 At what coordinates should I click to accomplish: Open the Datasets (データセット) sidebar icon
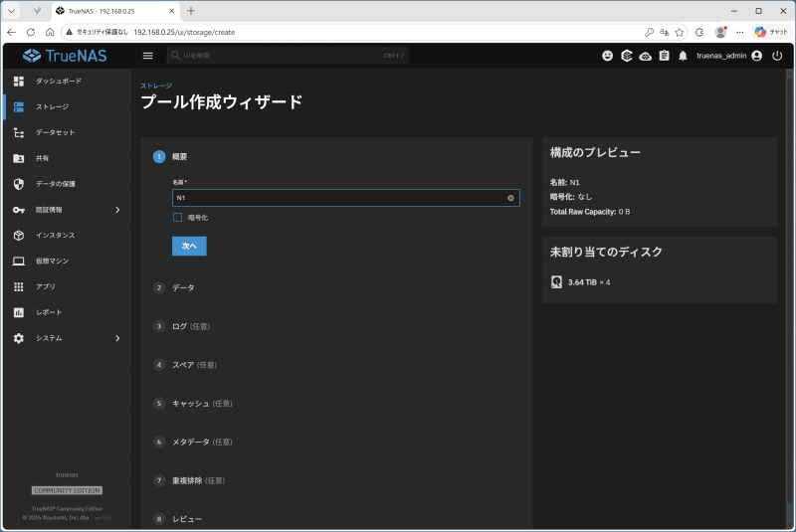[19, 132]
